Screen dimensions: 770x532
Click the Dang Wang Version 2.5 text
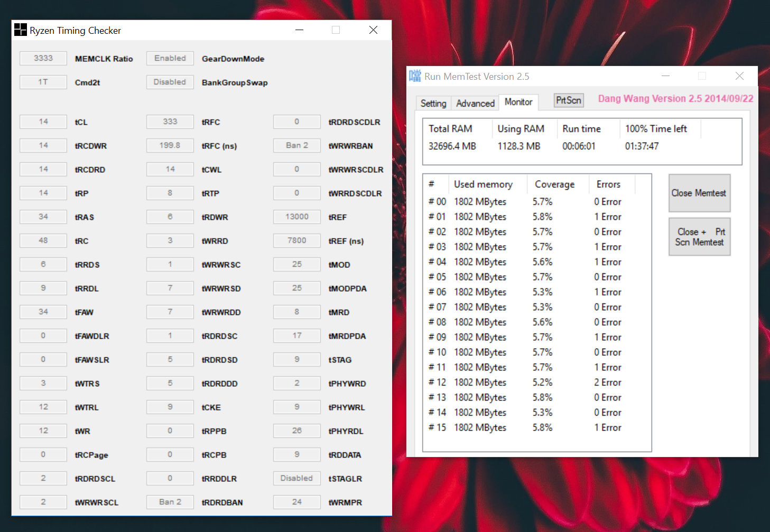pos(675,99)
